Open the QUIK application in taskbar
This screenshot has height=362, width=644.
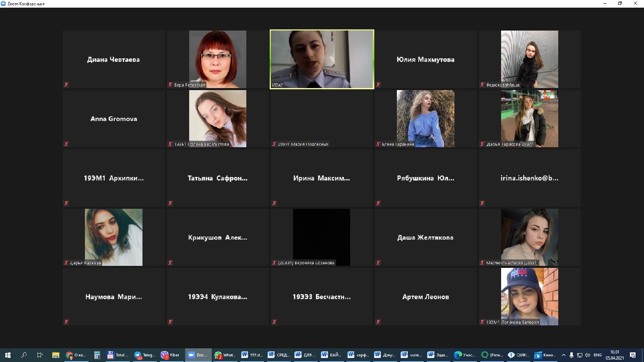[x=518, y=355]
